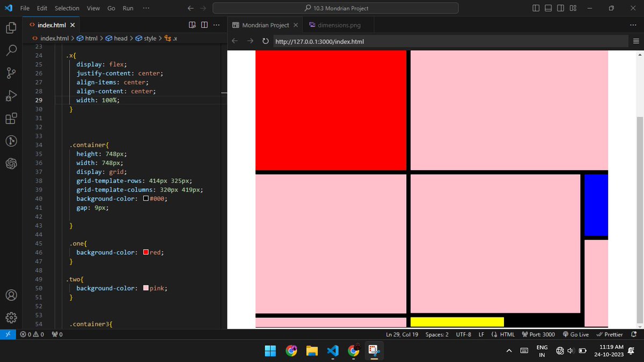Toggle the primary side bar layout
The width and height of the screenshot is (644, 362).
(537, 8)
